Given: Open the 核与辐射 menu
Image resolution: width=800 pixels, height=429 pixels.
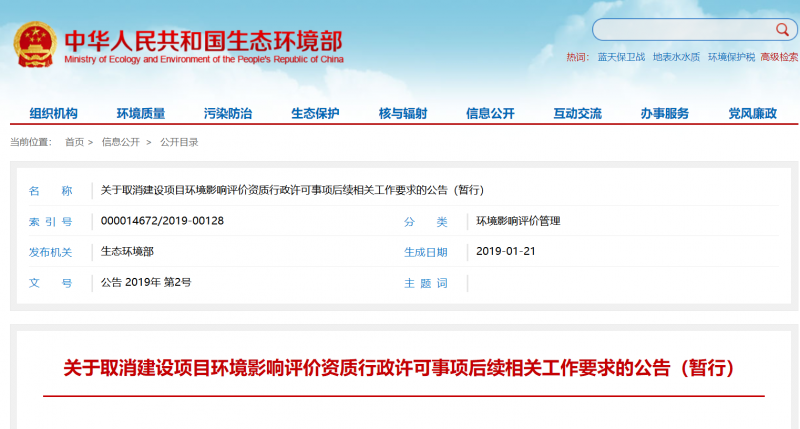Looking at the screenshot, I should click(403, 113).
